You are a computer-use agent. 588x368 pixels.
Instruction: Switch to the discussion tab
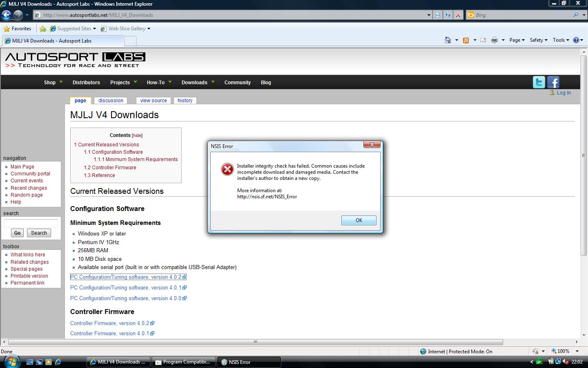pos(111,101)
